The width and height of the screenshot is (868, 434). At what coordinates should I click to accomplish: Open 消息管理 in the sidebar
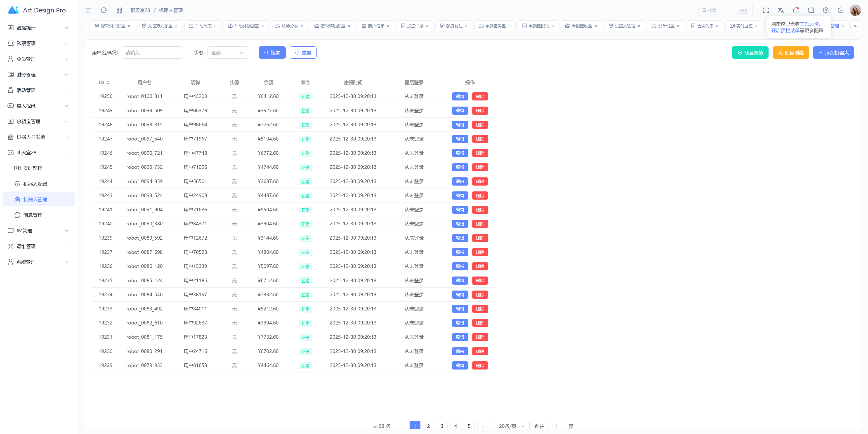point(39,215)
